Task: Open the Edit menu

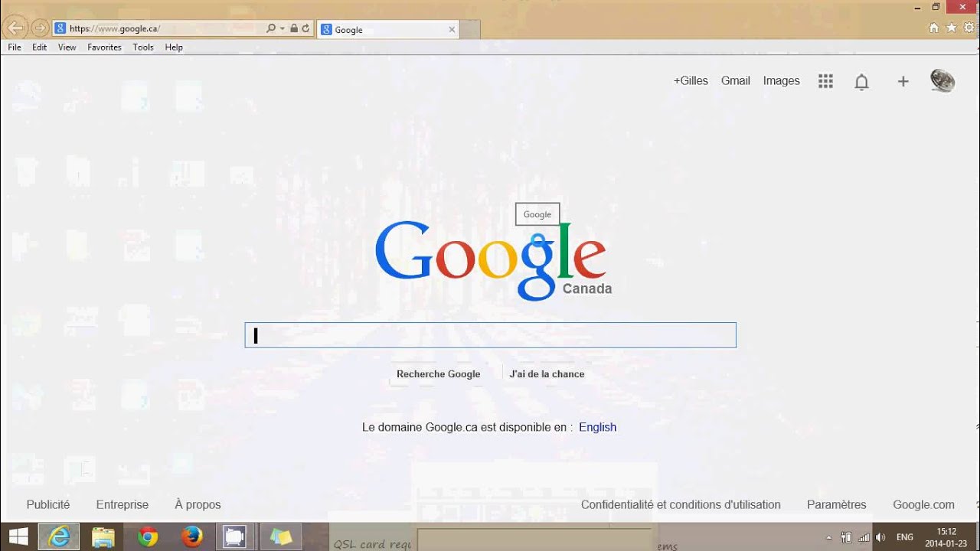Action: click(40, 47)
